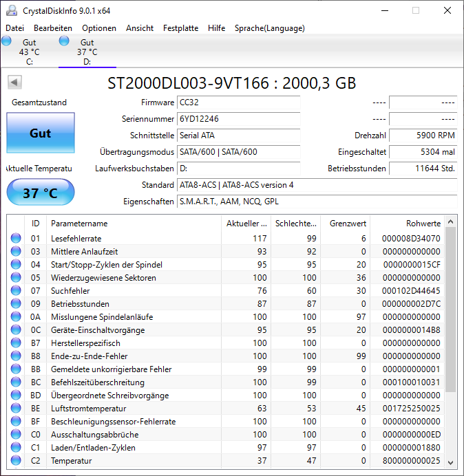Click the ID column header
Viewport: 464px width, 476px height.
(35, 224)
